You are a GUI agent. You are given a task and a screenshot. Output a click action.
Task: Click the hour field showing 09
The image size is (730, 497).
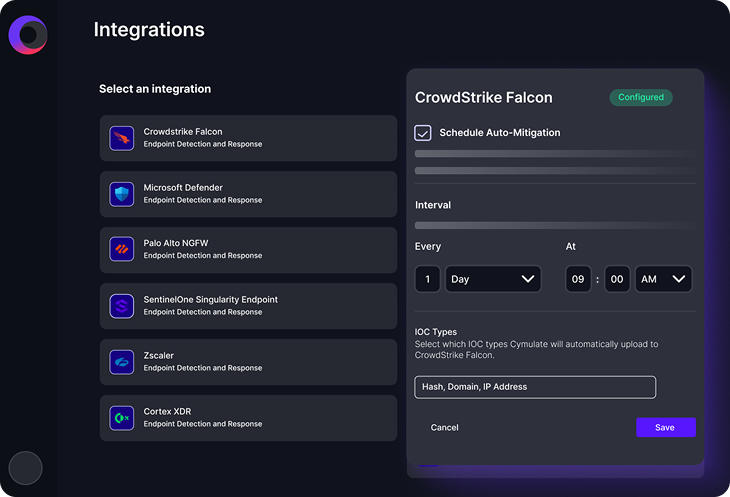[x=578, y=279]
